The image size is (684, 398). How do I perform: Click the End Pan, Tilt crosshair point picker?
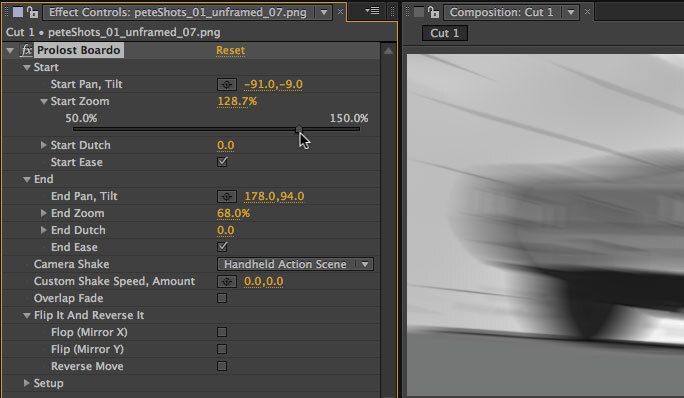(x=227, y=196)
